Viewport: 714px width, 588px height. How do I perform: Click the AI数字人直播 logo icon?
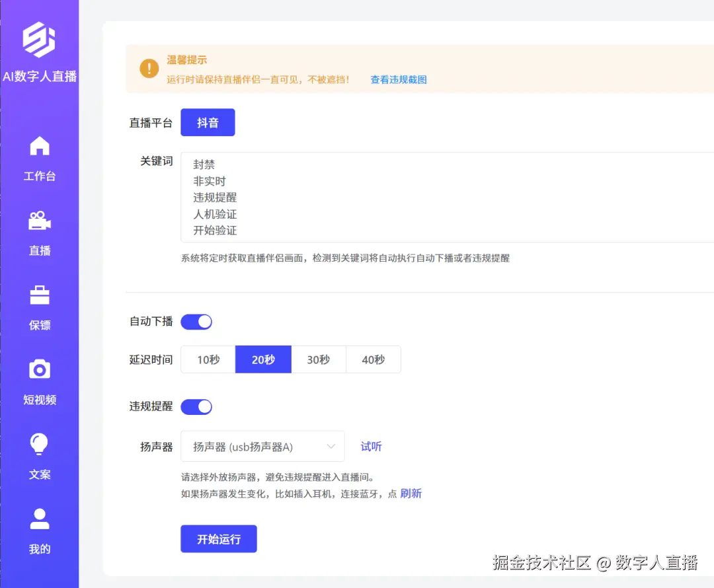pyautogui.click(x=39, y=40)
